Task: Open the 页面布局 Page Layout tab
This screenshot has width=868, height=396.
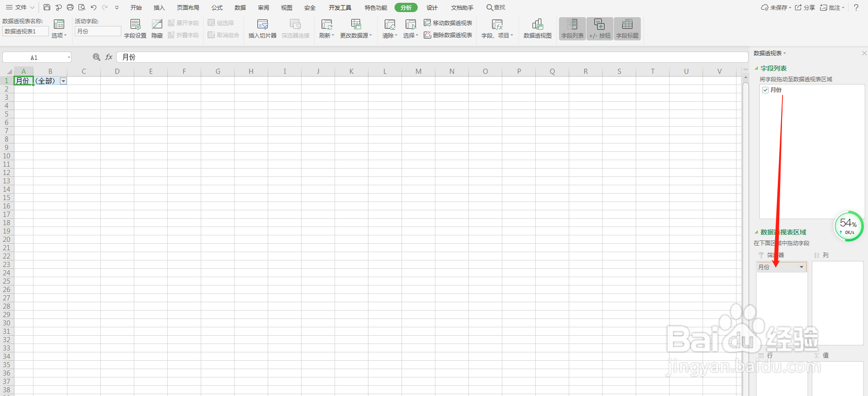Action: click(188, 7)
